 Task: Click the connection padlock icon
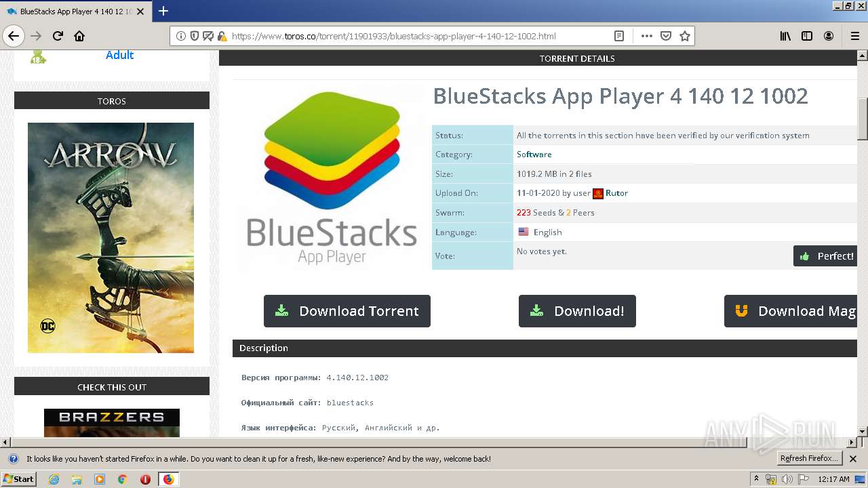[x=222, y=36]
